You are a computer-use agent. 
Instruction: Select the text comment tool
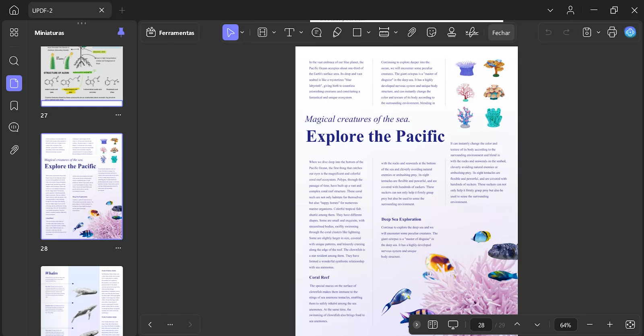click(x=289, y=33)
